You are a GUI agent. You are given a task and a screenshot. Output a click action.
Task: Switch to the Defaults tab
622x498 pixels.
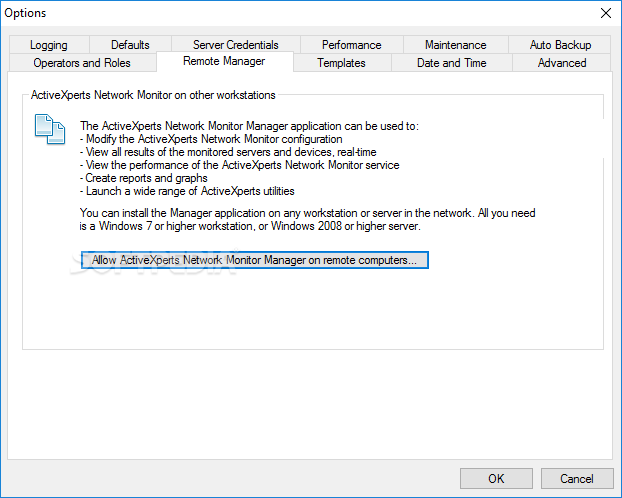coord(130,44)
